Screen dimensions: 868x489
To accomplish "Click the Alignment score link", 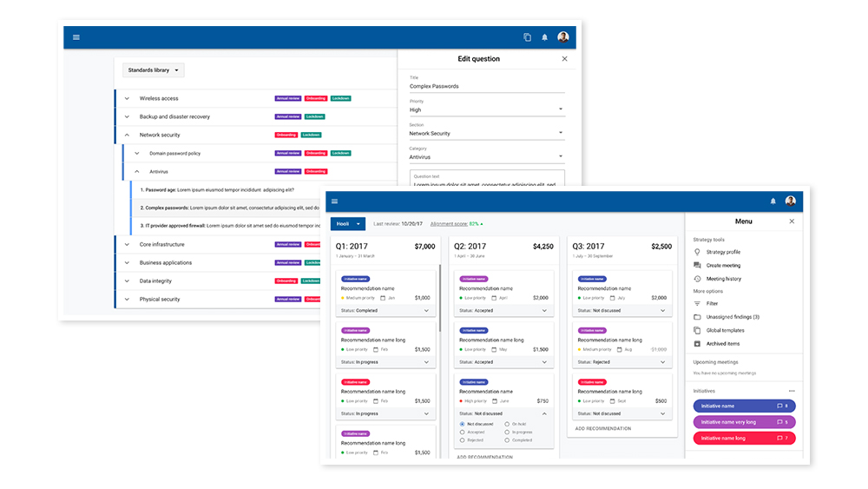I will pos(457,224).
